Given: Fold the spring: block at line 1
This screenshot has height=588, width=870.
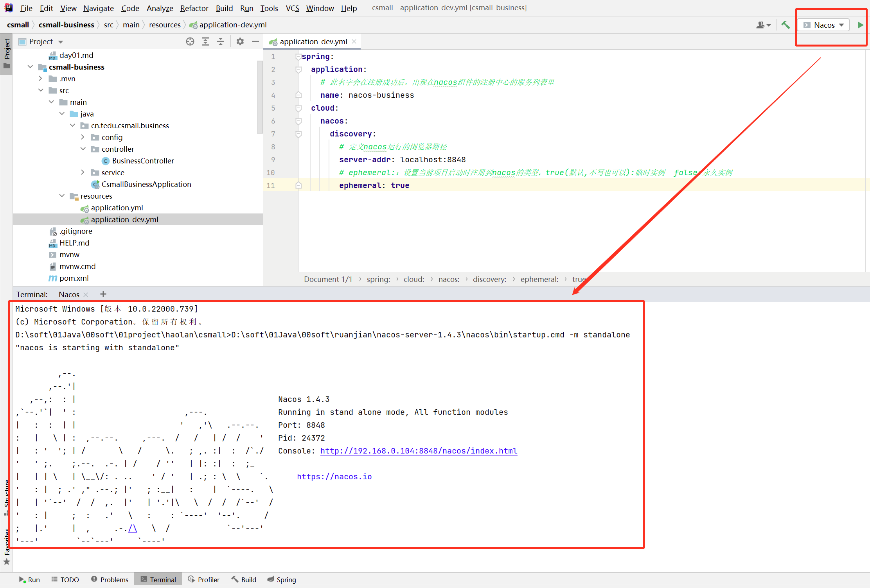Looking at the screenshot, I should point(298,57).
